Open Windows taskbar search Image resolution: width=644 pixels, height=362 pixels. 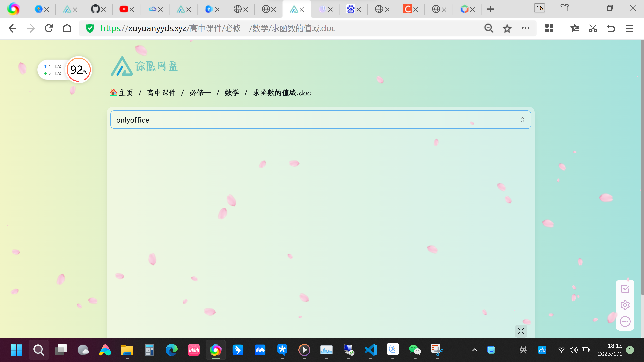[x=39, y=350]
